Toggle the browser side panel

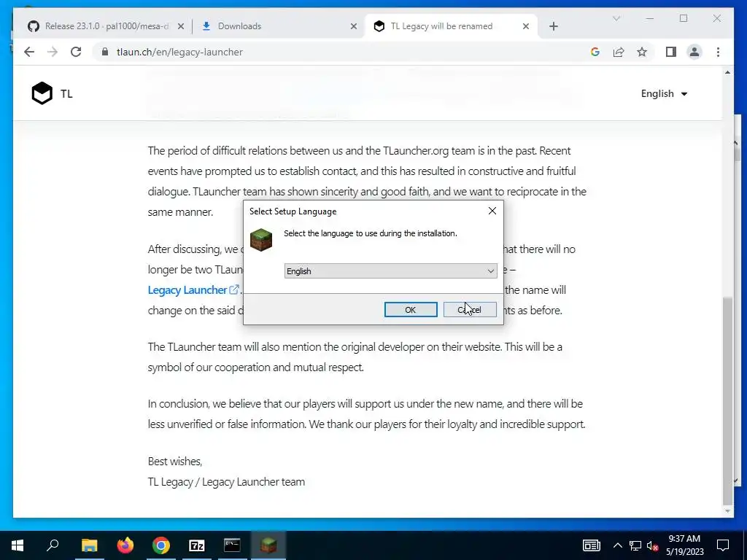(671, 52)
